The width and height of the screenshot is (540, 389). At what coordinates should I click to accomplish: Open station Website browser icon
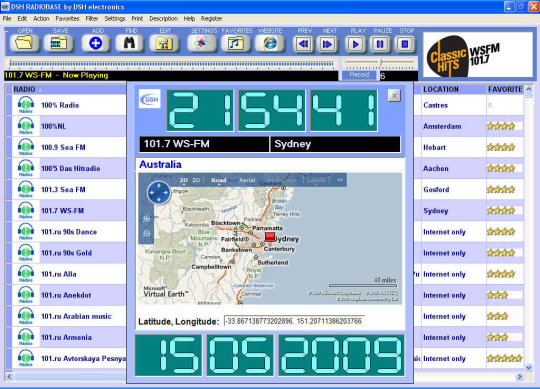(270, 43)
